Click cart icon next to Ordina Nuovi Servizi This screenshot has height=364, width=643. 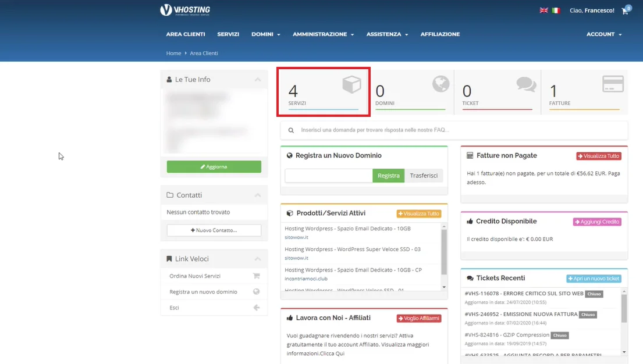click(x=256, y=276)
